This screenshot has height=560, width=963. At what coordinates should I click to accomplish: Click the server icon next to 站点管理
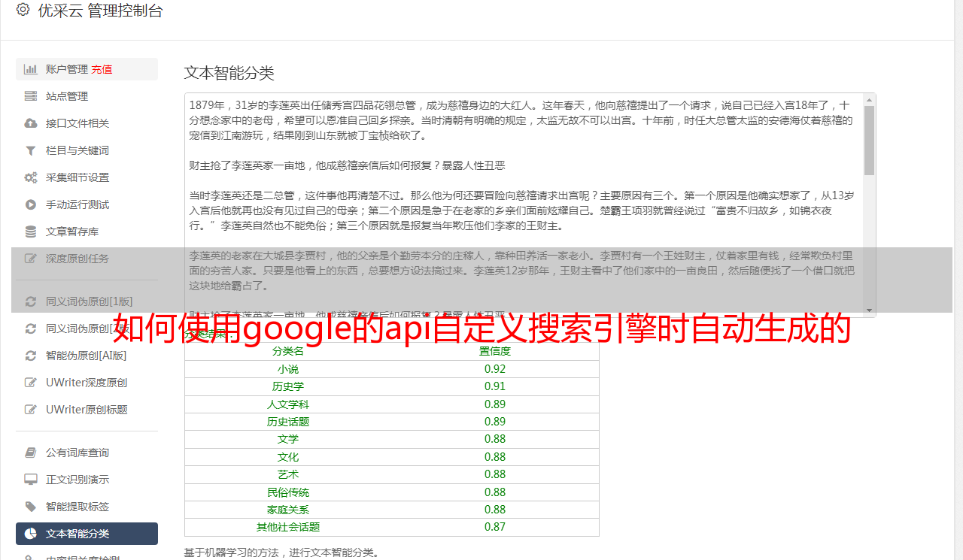(x=31, y=96)
